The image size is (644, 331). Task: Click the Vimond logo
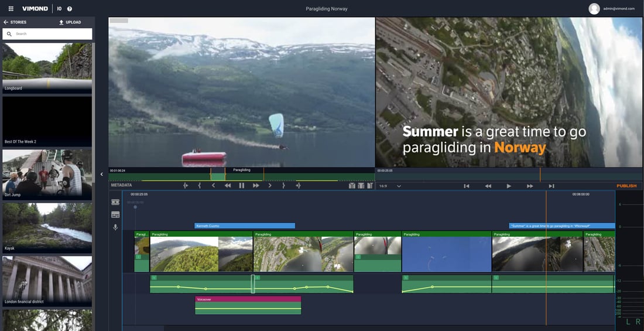coord(35,9)
